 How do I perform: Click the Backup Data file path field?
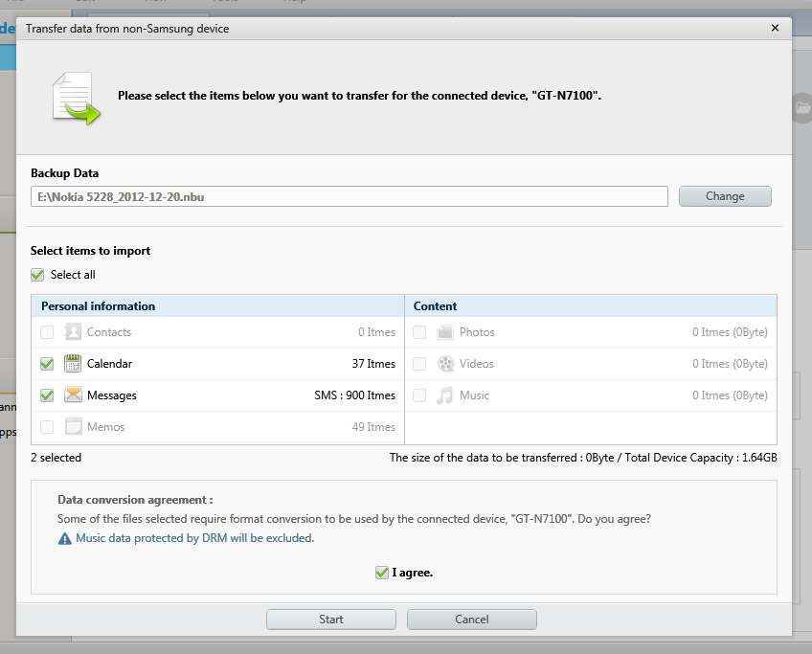350,196
